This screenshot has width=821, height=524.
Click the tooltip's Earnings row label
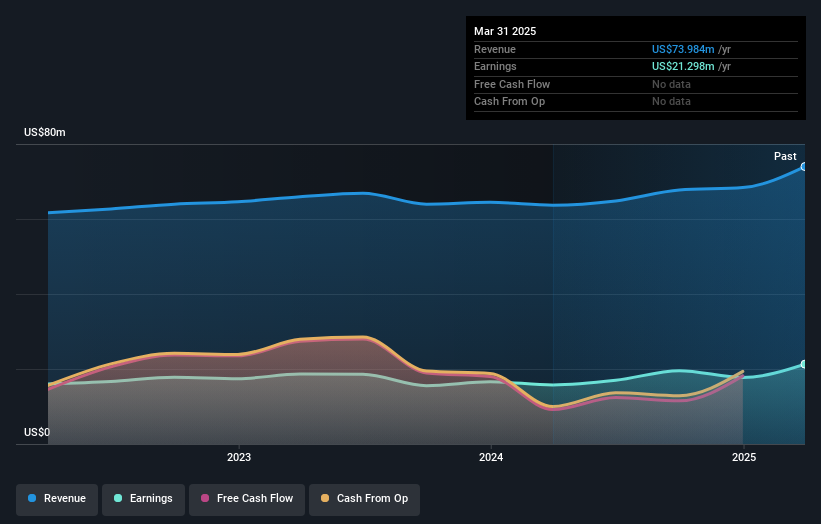(x=495, y=66)
